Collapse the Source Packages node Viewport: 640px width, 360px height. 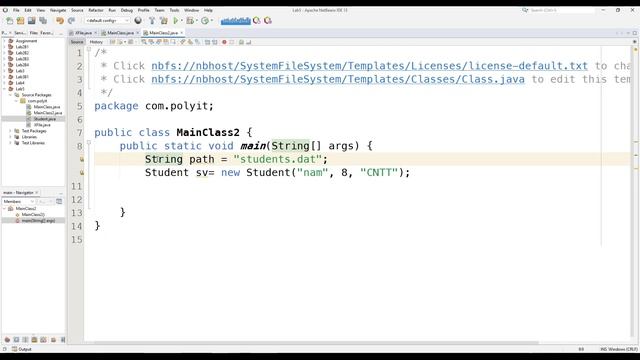pyautogui.click(x=11, y=95)
